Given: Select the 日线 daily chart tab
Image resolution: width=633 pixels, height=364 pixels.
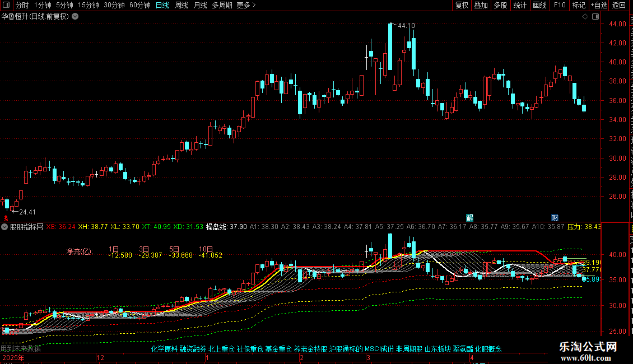Looking at the screenshot, I should coord(162,5).
